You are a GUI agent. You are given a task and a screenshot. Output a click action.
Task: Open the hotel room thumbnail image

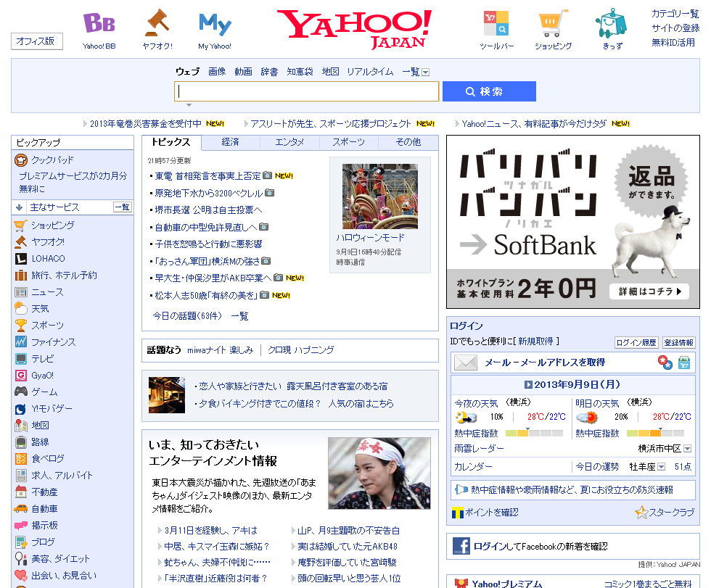(166, 395)
